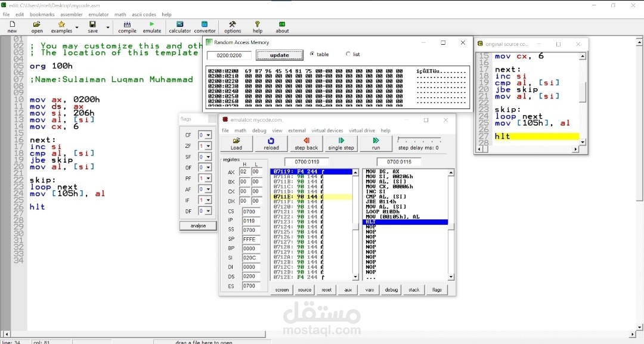The width and height of the screenshot is (644, 344).
Task: Select memory row 0711E in emulator
Action: 312,197
